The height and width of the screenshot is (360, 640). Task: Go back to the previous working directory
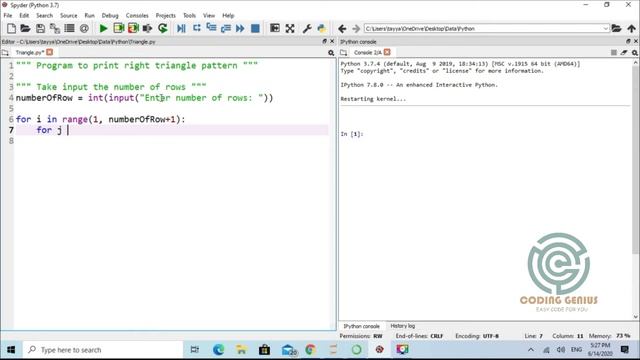coord(342,29)
